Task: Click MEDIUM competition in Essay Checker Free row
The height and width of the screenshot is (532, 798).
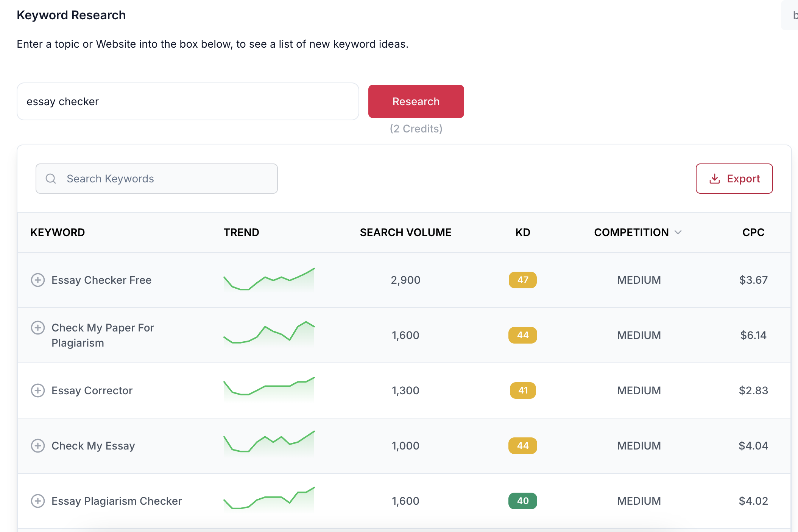Action: click(x=639, y=280)
